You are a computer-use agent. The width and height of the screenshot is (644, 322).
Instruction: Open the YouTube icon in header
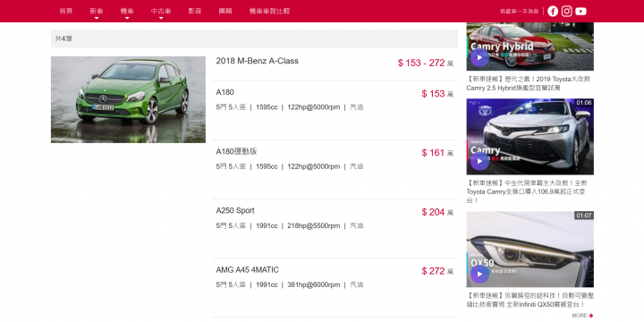[x=580, y=11]
